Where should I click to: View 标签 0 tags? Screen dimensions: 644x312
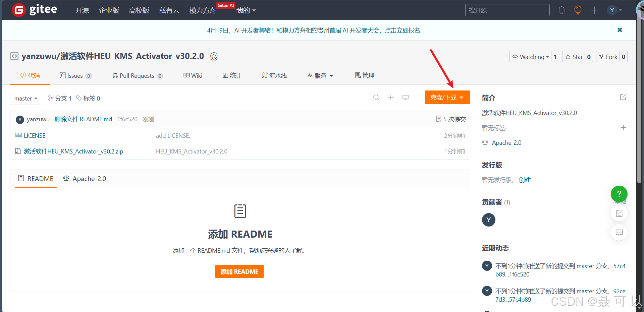[88, 98]
